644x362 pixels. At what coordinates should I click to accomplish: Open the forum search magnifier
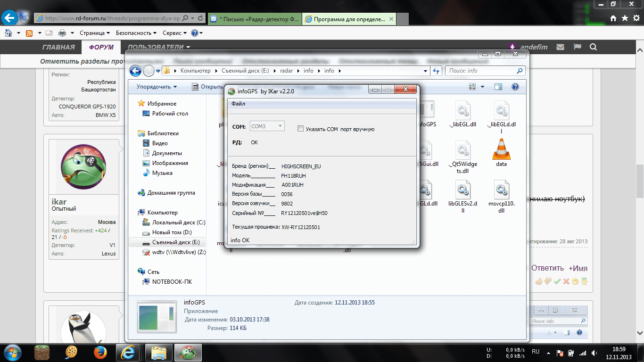594,47
